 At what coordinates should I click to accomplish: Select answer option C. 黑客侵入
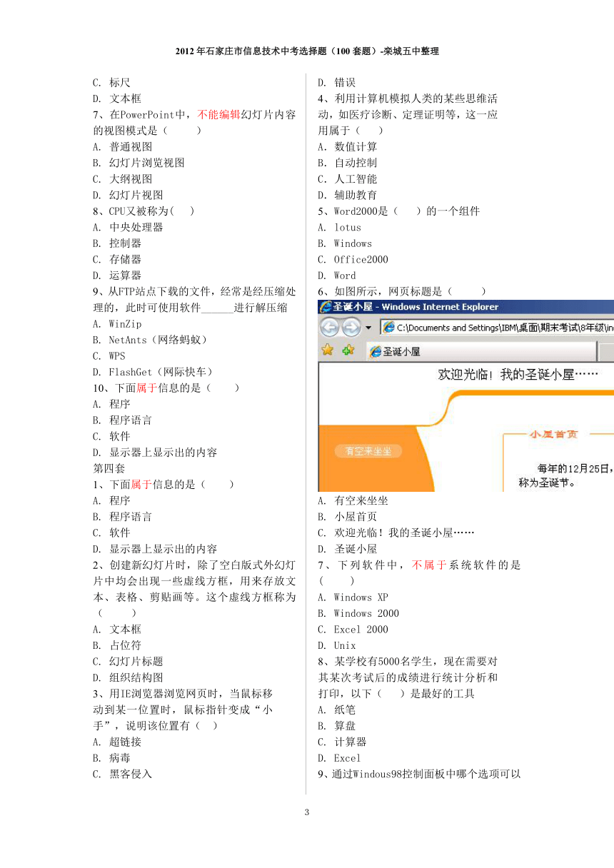pyautogui.click(x=122, y=774)
